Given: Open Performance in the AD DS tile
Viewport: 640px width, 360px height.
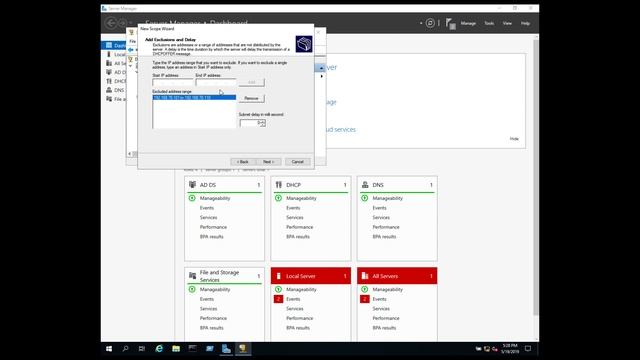Looking at the screenshot, I should point(213,227).
